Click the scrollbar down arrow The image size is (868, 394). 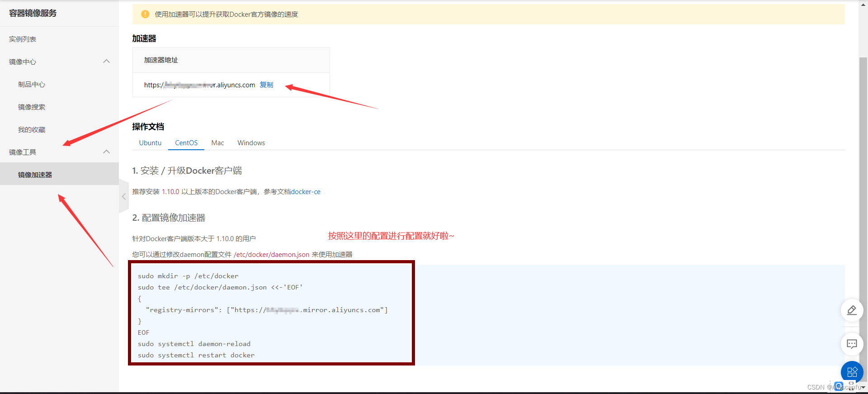(x=863, y=388)
